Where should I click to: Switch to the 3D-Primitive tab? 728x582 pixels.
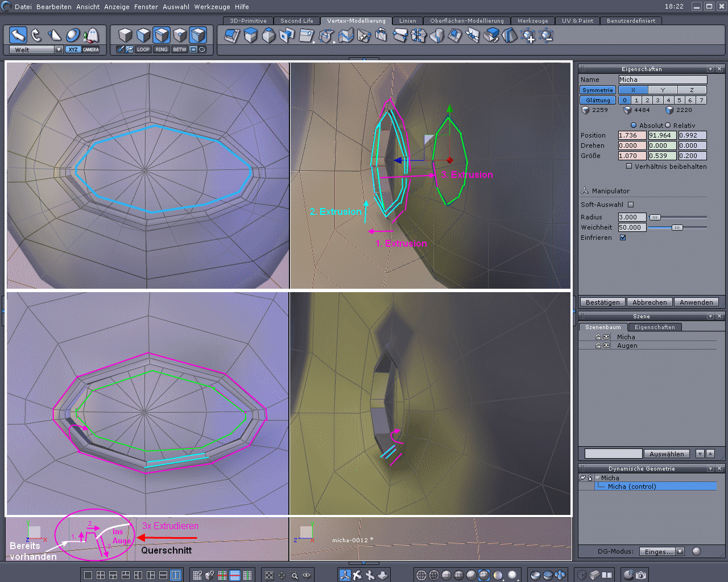point(249,20)
